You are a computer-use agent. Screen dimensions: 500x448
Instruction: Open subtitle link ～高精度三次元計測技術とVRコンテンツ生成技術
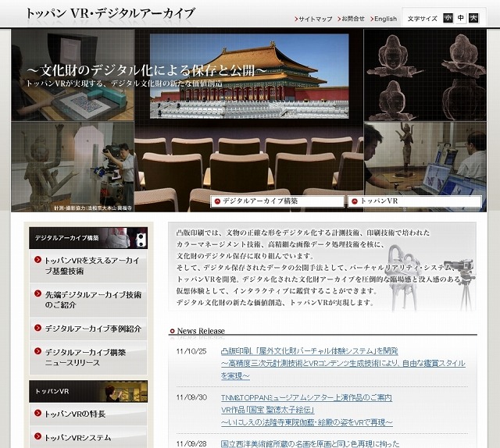tap(343, 364)
